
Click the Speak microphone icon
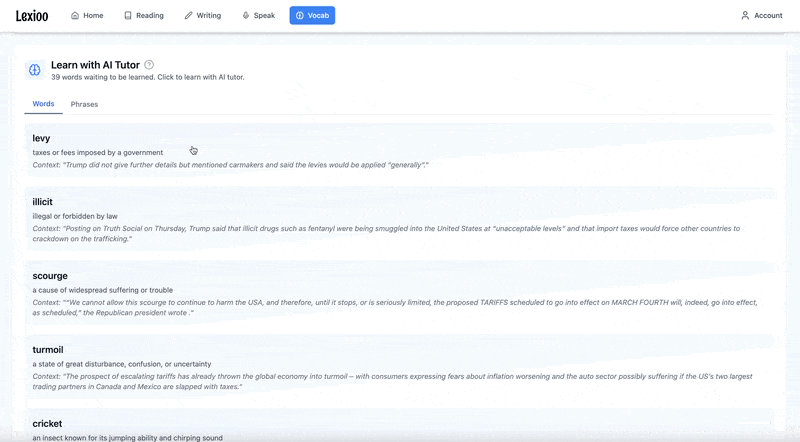245,15
